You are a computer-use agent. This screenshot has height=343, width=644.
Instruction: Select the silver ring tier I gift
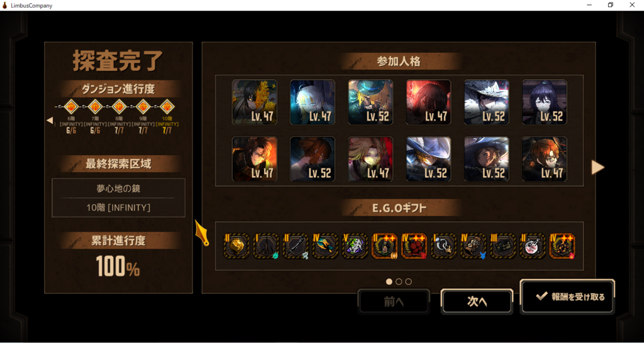pyautogui.click(x=443, y=246)
